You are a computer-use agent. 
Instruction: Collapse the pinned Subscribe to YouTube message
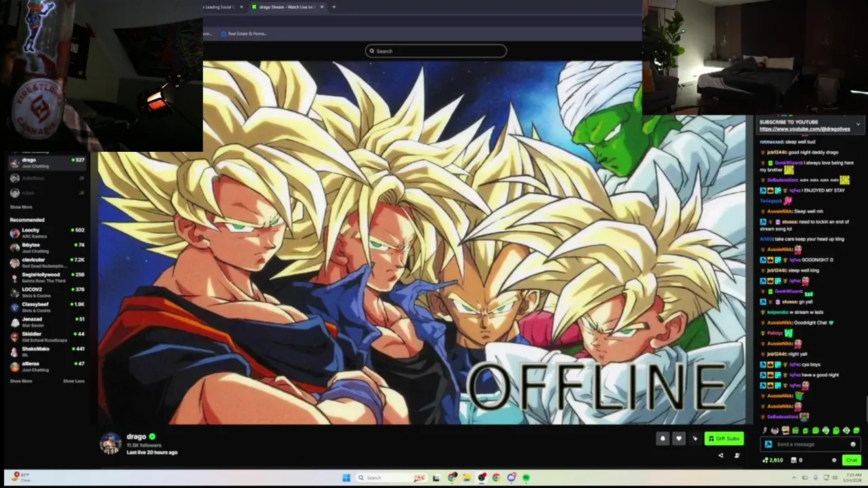(x=858, y=124)
